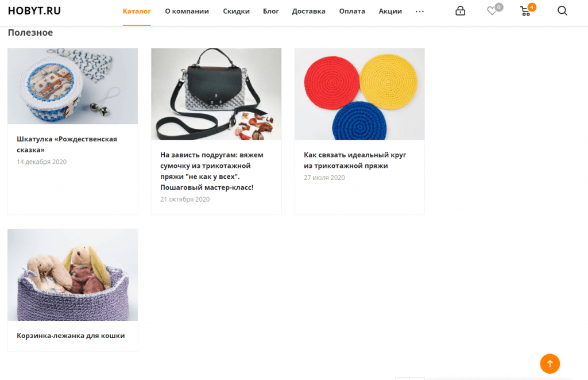Open the black handbag tutorial article title
This screenshot has width=588, height=380.
point(211,171)
